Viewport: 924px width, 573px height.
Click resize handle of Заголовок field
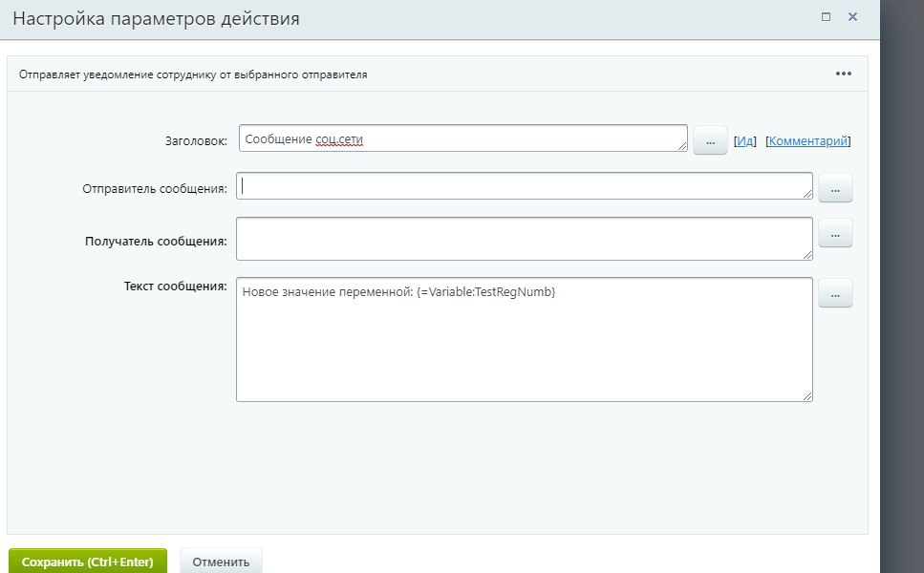(x=682, y=146)
